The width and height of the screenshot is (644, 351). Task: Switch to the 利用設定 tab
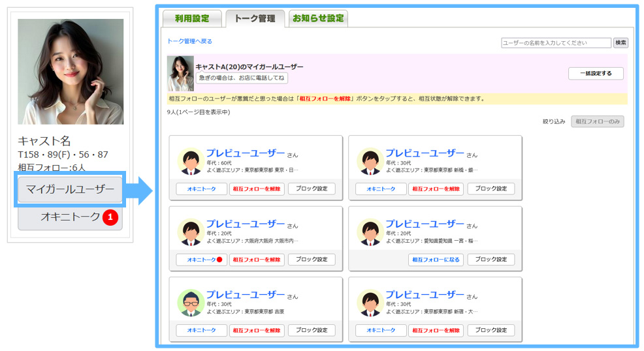tap(191, 19)
